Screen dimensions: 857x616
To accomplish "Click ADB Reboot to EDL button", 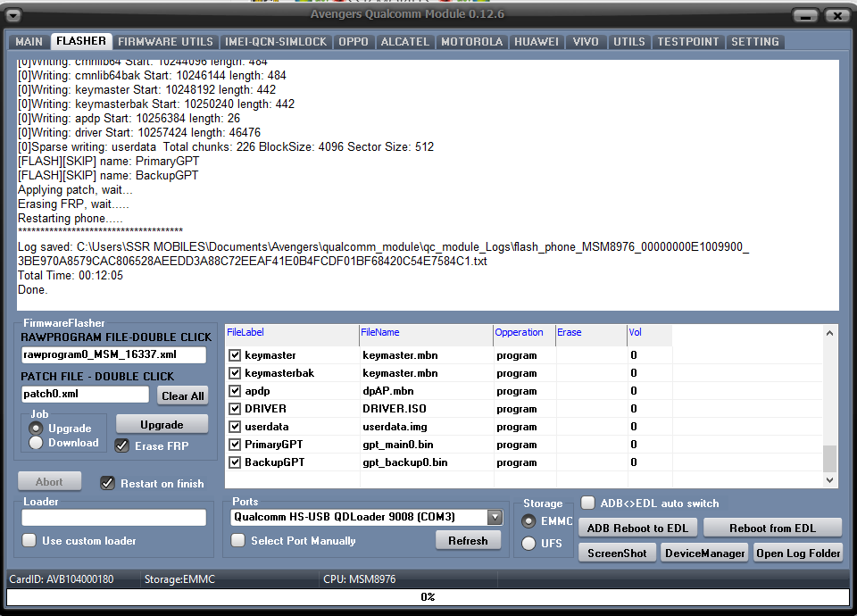I will [x=637, y=528].
